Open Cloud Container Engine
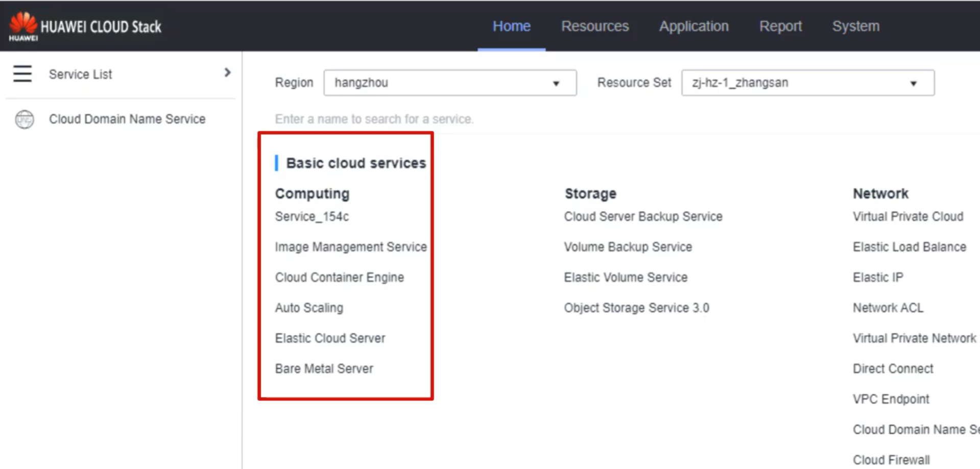 [x=340, y=277]
